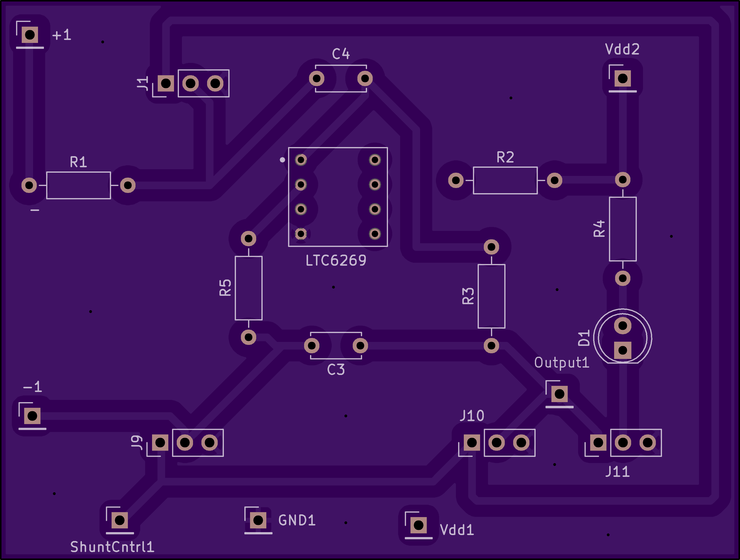Image resolution: width=740 pixels, height=560 pixels.
Task: Click J9 header square pin 1
Action: [x=160, y=443]
